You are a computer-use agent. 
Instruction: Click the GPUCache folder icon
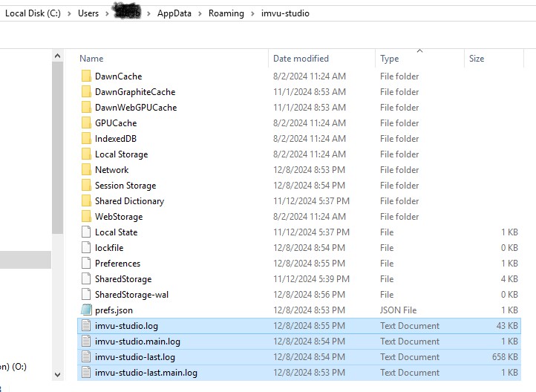[x=86, y=123]
